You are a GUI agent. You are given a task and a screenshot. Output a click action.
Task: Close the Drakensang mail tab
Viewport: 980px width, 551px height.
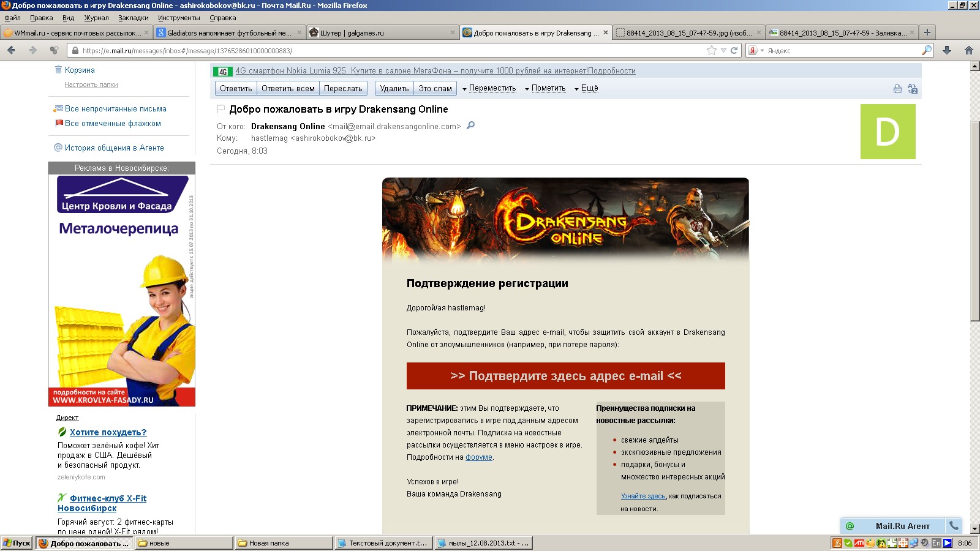pyautogui.click(x=606, y=32)
